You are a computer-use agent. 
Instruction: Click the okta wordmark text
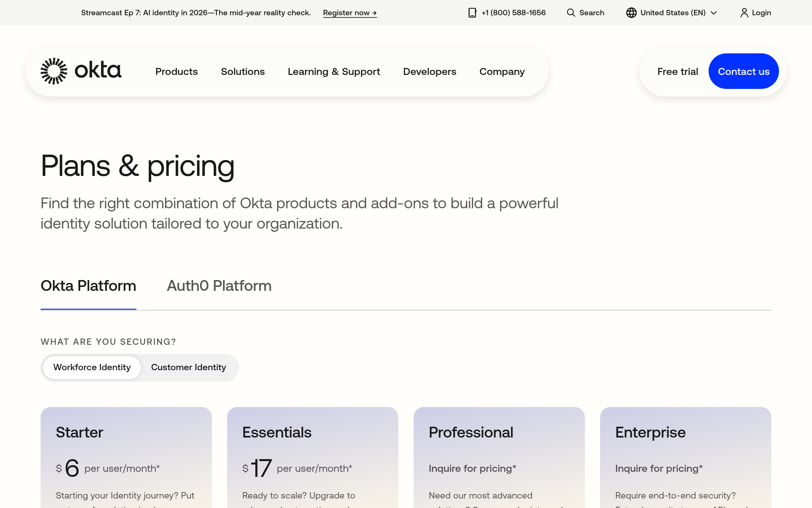point(98,70)
